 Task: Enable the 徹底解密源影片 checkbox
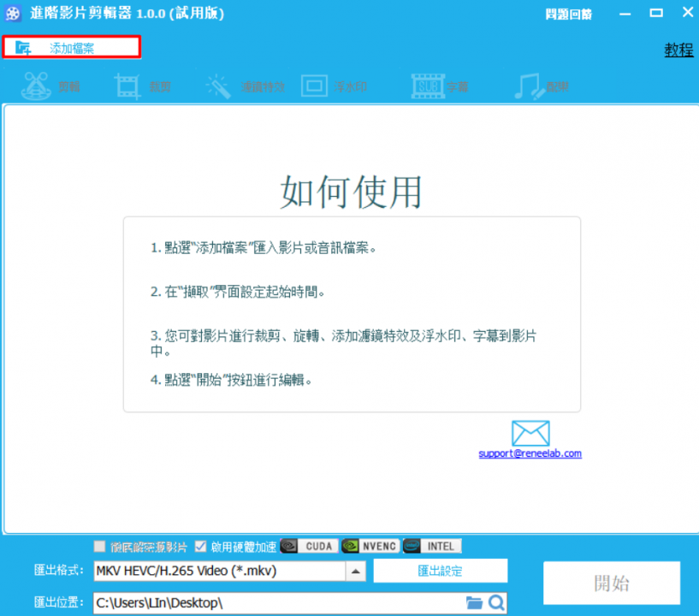99,547
